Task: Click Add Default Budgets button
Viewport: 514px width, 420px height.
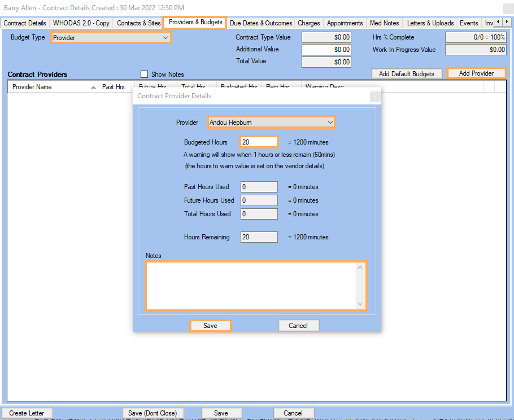Action: (406, 74)
